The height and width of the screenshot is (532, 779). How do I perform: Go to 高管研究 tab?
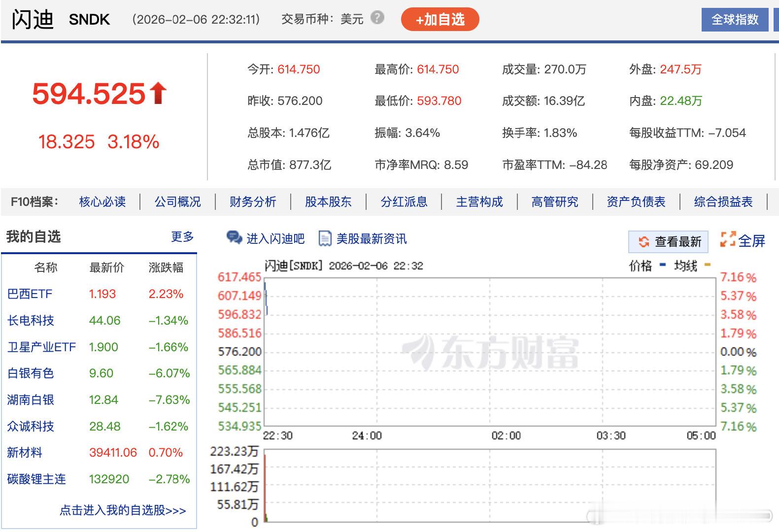click(555, 201)
